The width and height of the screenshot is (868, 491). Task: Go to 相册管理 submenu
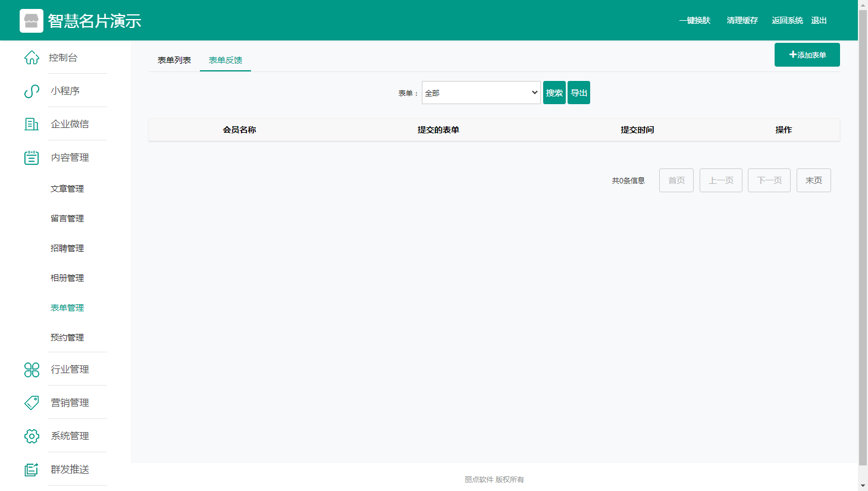pos(67,278)
